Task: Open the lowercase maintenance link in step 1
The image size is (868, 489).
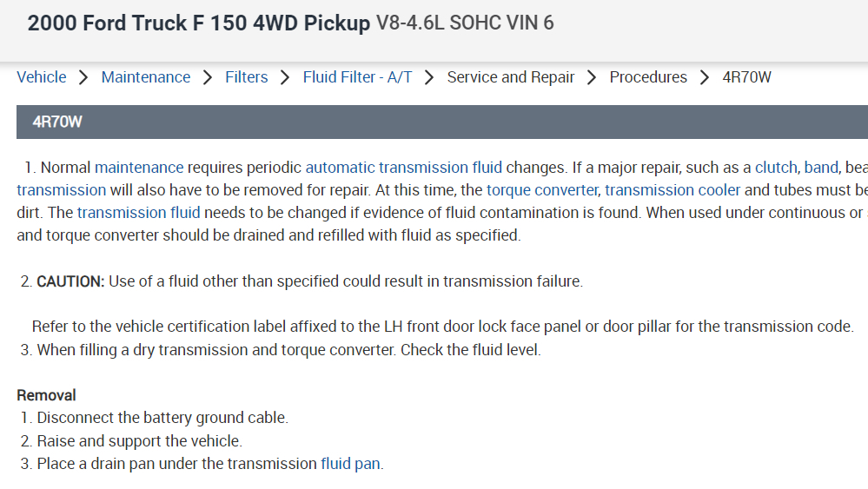Action: click(139, 168)
